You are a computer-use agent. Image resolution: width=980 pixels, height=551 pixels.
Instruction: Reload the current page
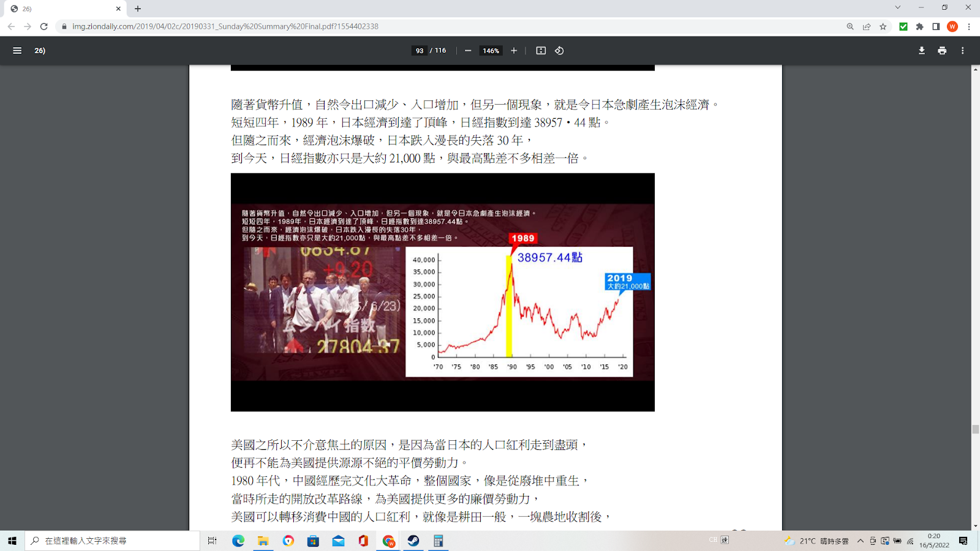44,26
